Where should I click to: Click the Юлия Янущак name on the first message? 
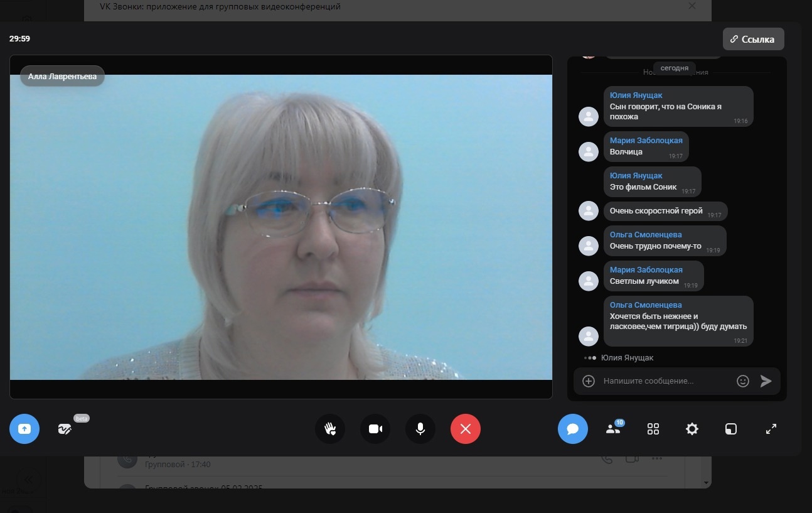click(x=636, y=95)
